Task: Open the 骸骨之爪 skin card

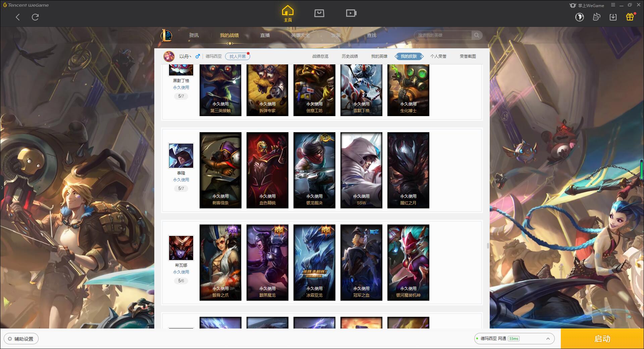Action: [220, 262]
